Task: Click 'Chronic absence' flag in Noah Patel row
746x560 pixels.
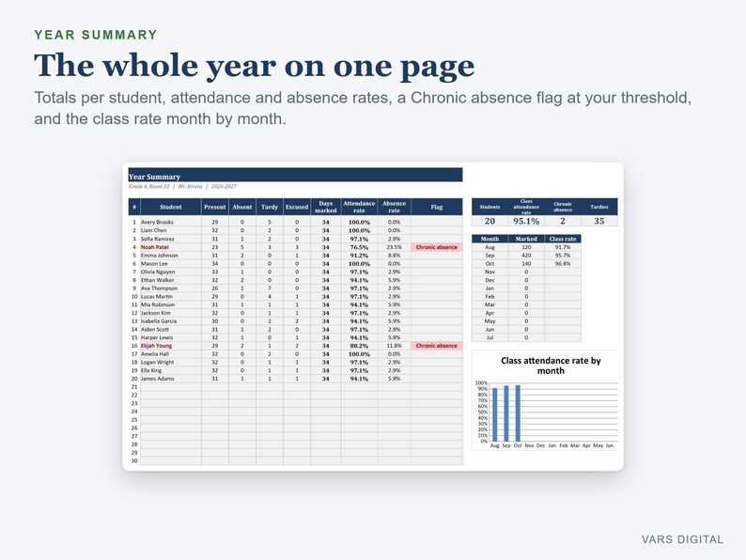Action: tap(437, 247)
